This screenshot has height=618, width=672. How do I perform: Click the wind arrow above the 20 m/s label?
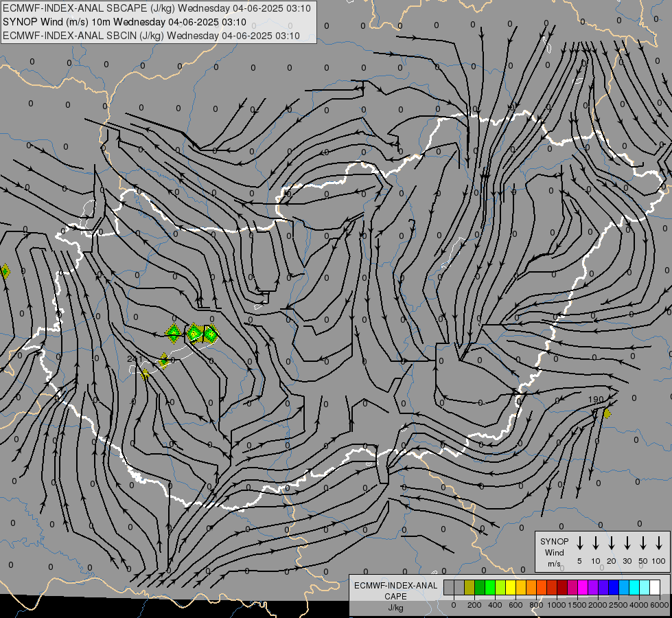(x=611, y=542)
